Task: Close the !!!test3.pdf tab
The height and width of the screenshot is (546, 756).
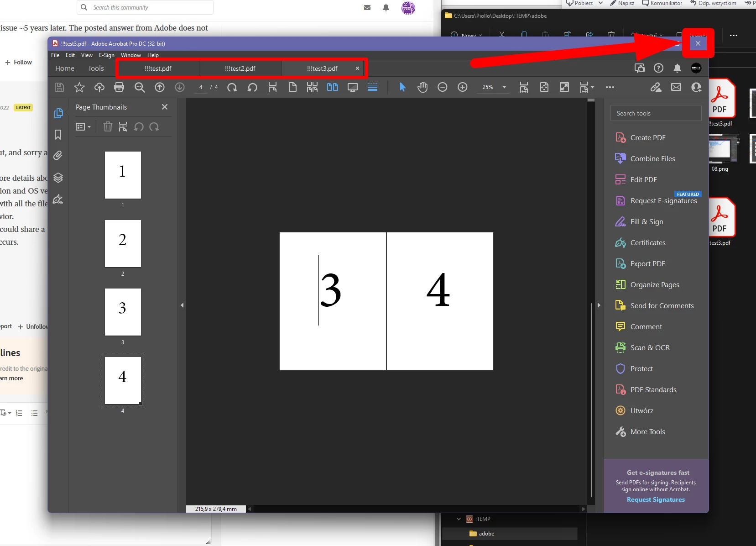Action: pyautogui.click(x=357, y=68)
